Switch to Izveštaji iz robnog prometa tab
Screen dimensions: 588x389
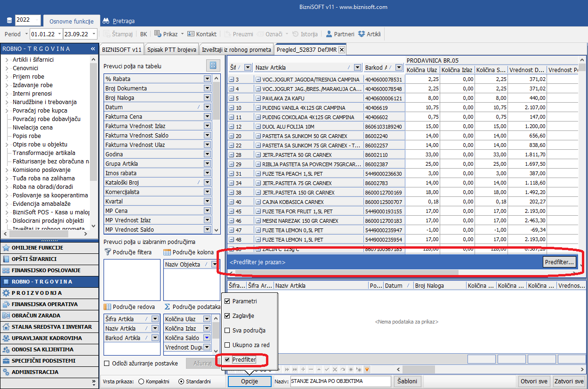click(236, 49)
